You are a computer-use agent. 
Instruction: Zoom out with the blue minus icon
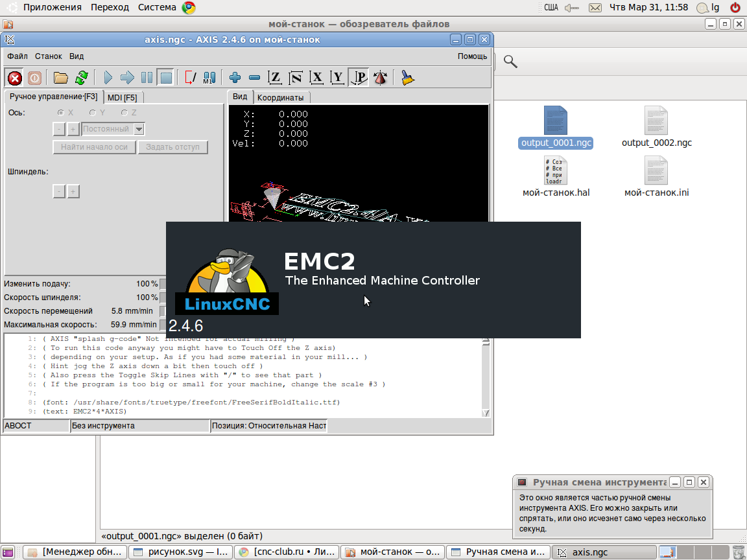coord(254,78)
